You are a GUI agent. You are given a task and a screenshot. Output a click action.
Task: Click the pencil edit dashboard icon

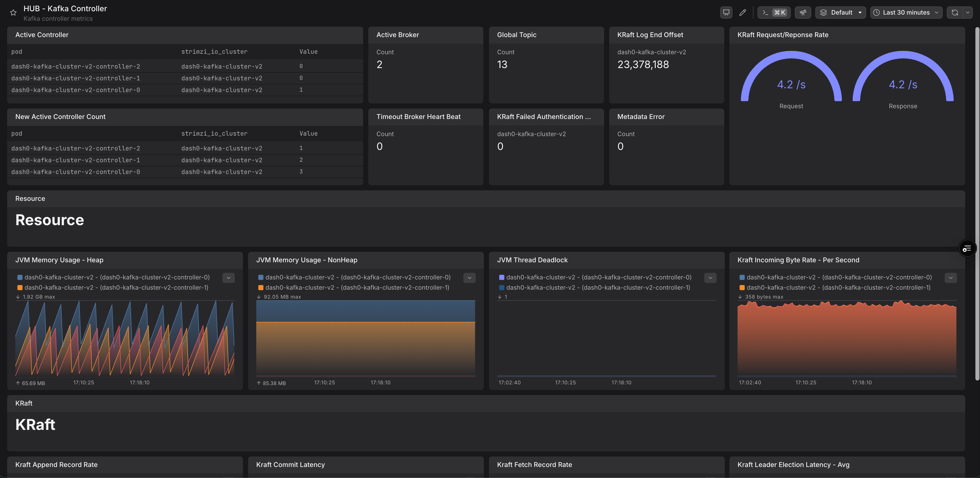[x=742, y=13]
